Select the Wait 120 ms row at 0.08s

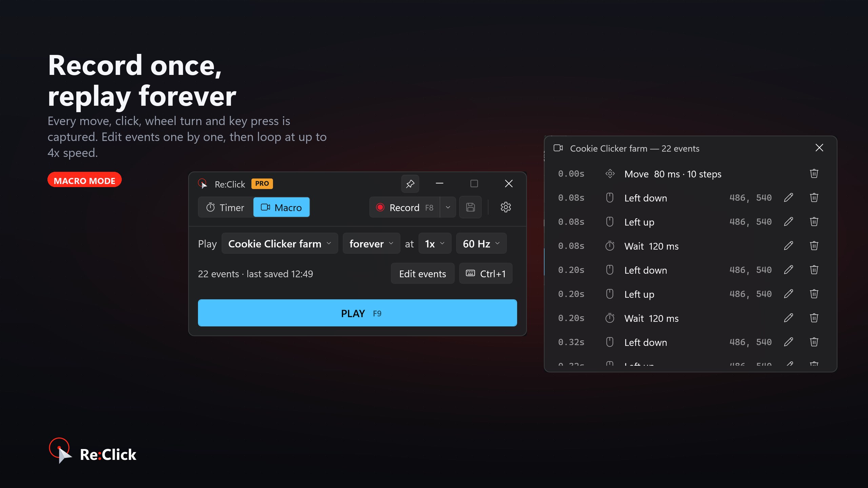[x=690, y=246]
